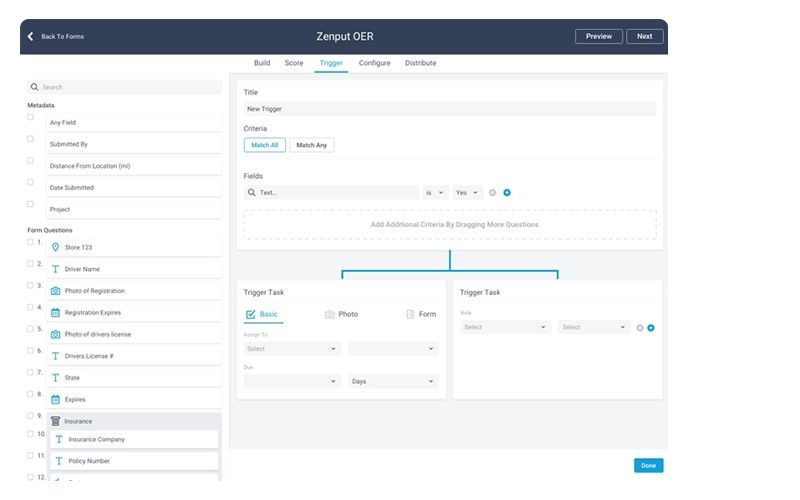Click the location pin icon for Store 123
The height and width of the screenshot is (500, 800).
coord(56,247)
